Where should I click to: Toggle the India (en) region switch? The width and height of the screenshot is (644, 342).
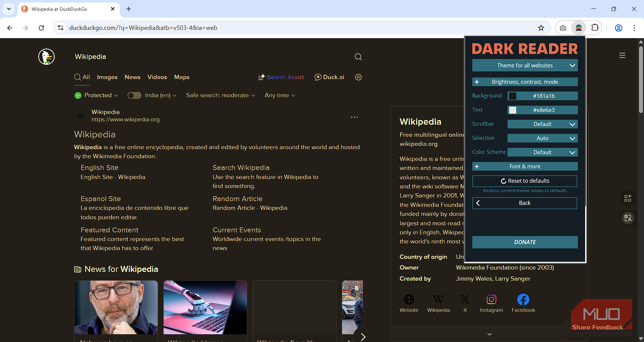(x=134, y=96)
